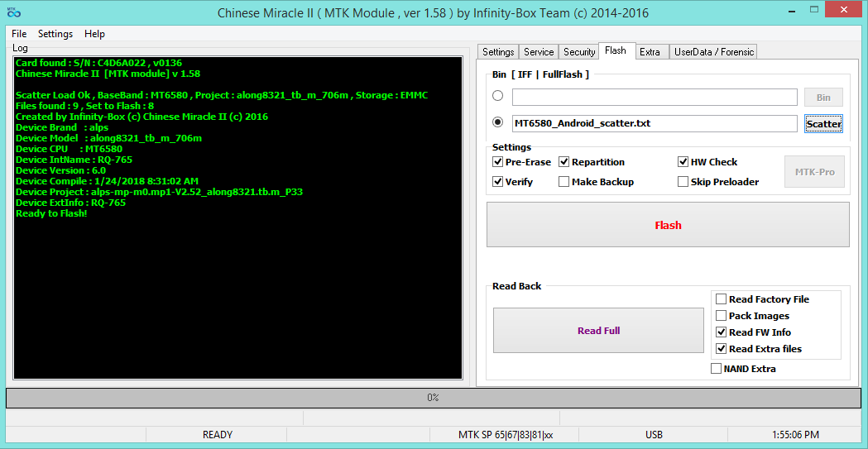Click the READY status bar entry
The height and width of the screenshot is (449, 868).
pos(217,435)
